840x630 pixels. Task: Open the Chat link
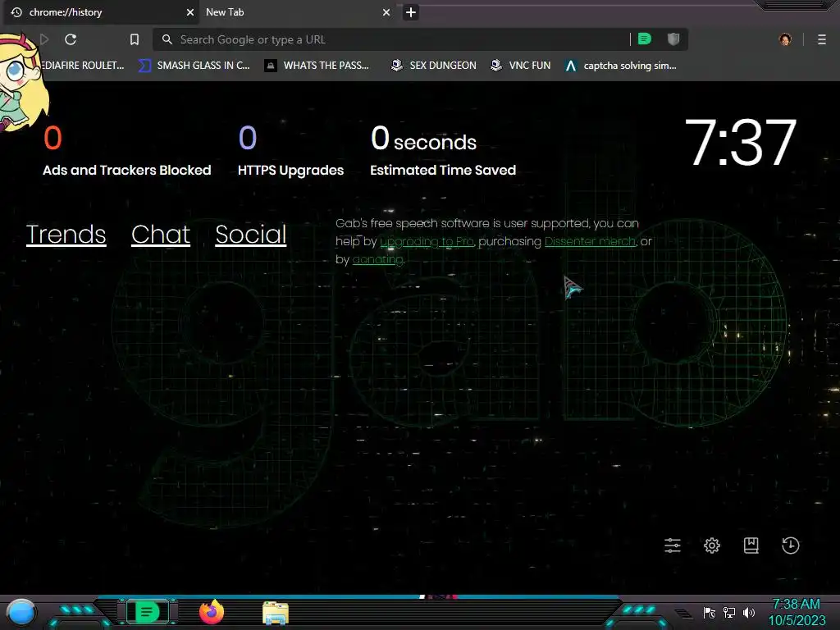pos(161,235)
